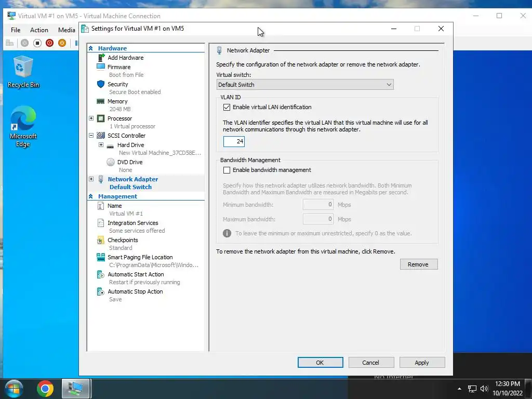Expand the Network Adapter node
This screenshot has height=399, width=532.
(x=91, y=179)
